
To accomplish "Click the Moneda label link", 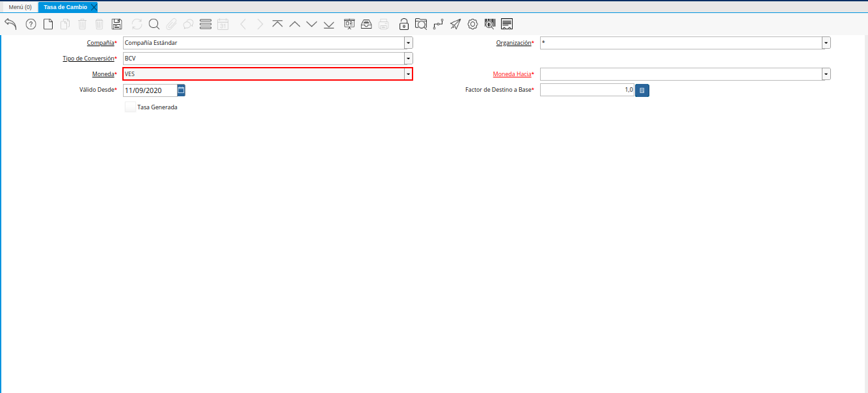I will click(x=103, y=74).
